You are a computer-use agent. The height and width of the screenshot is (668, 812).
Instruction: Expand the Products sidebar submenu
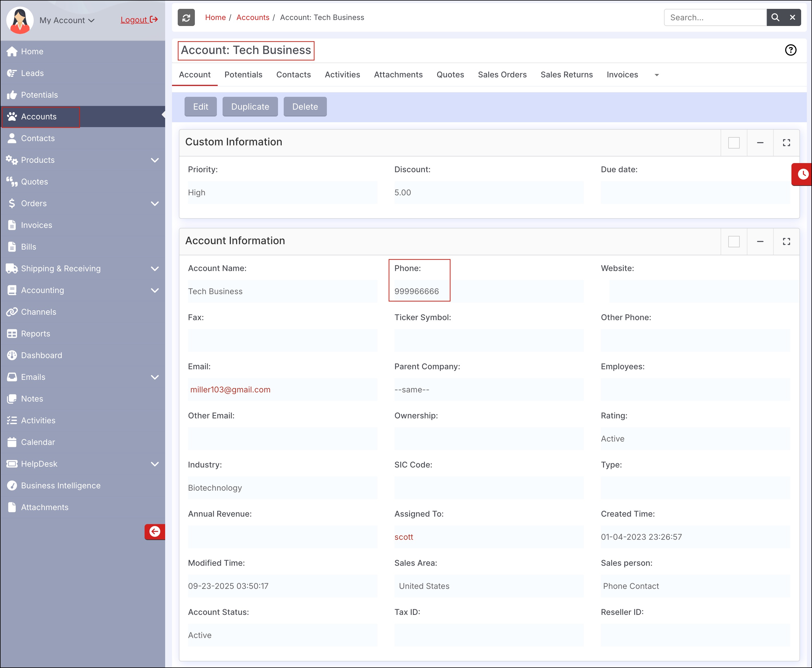tap(155, 160)
